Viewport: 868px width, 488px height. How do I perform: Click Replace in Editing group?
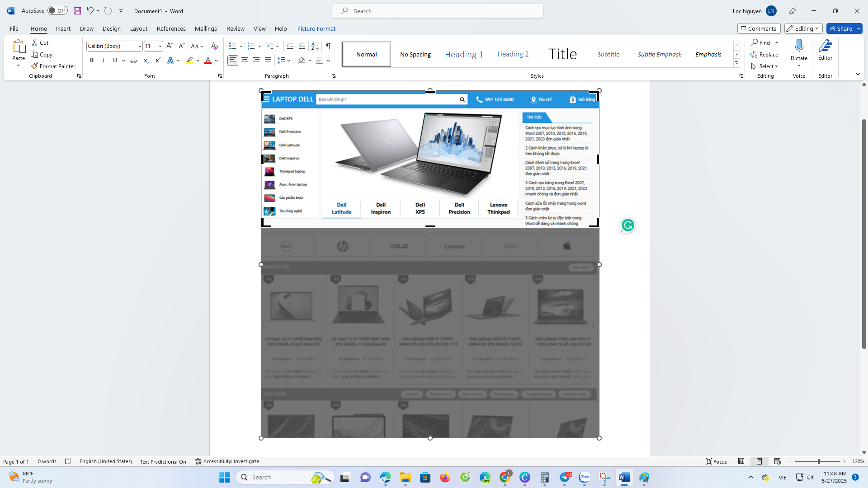765,54
